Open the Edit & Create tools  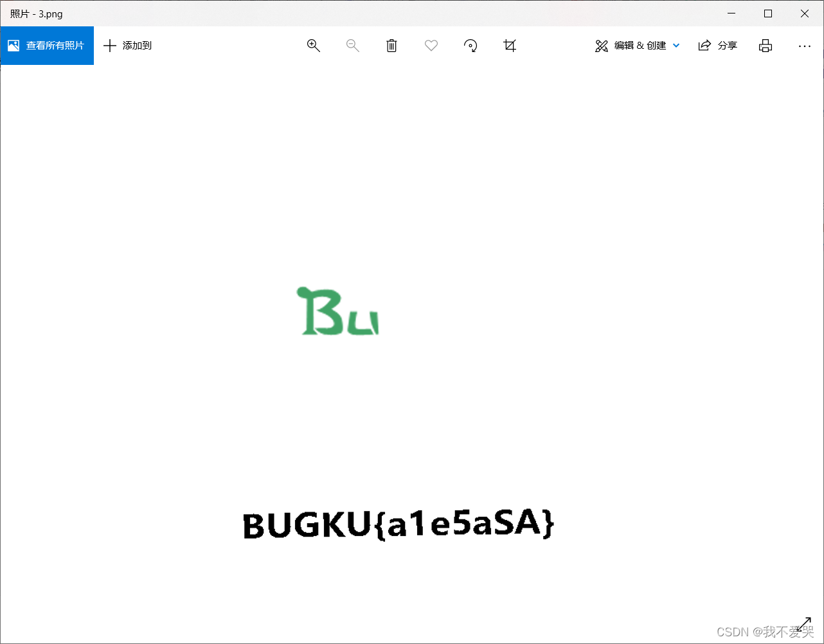(636, 45)
